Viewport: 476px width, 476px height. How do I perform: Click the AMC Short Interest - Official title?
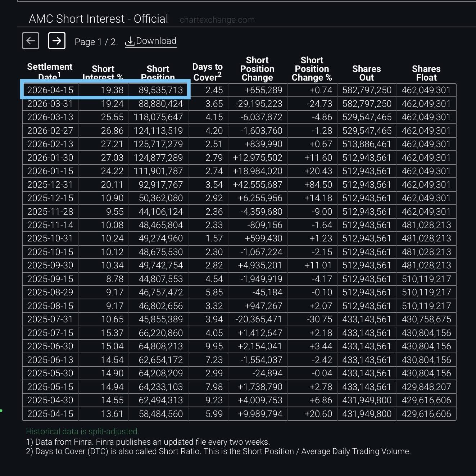click(98, 19)
